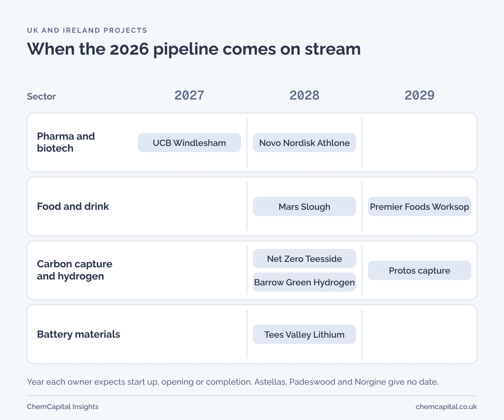Click the 2027 column header
The width and height of the screenshot is (504, 420).
[x=189, y=95]
